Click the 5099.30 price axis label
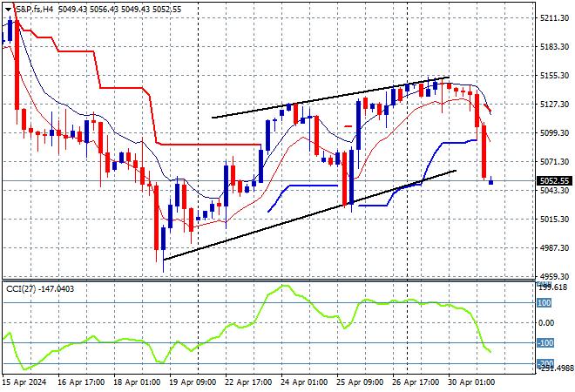575x392 pixels. point(554,132)
